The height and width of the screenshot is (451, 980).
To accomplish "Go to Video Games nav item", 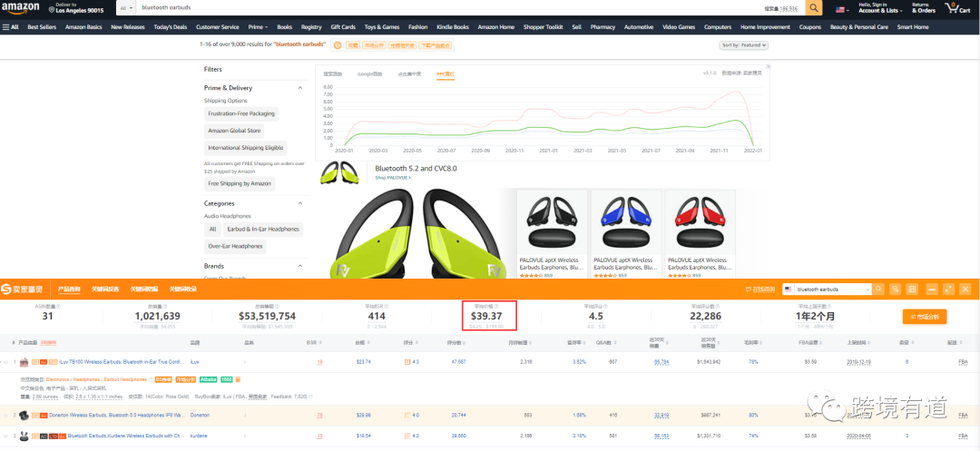I will pos(679,27).
